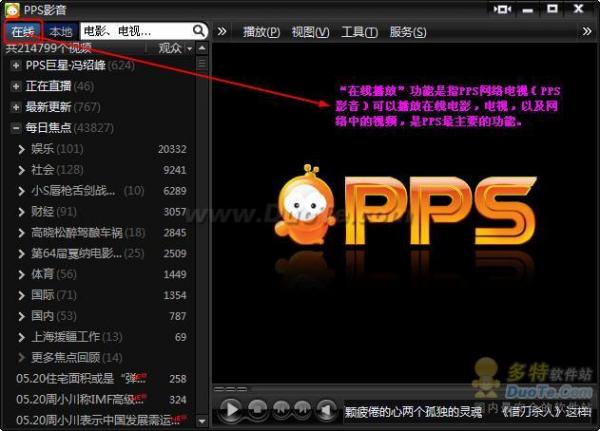
Task: Switch to the 在线 tab
Action: (x=22, y=32)
